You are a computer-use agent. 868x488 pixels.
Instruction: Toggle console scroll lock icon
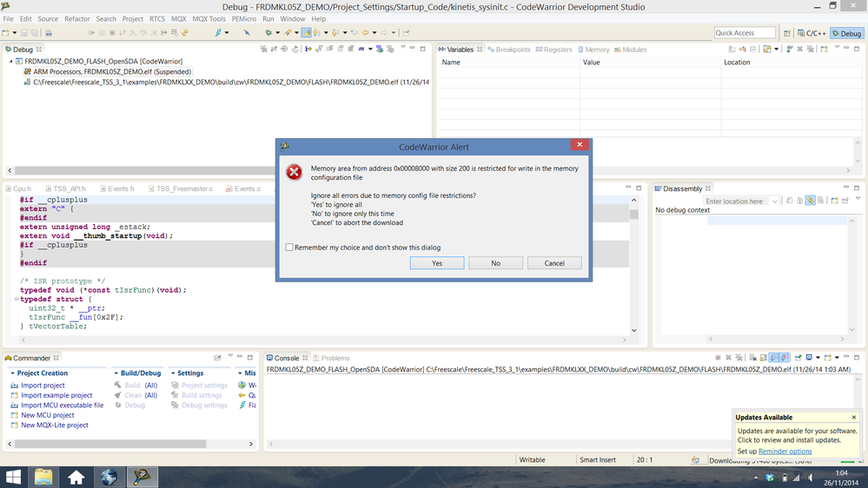pos(763,358)
